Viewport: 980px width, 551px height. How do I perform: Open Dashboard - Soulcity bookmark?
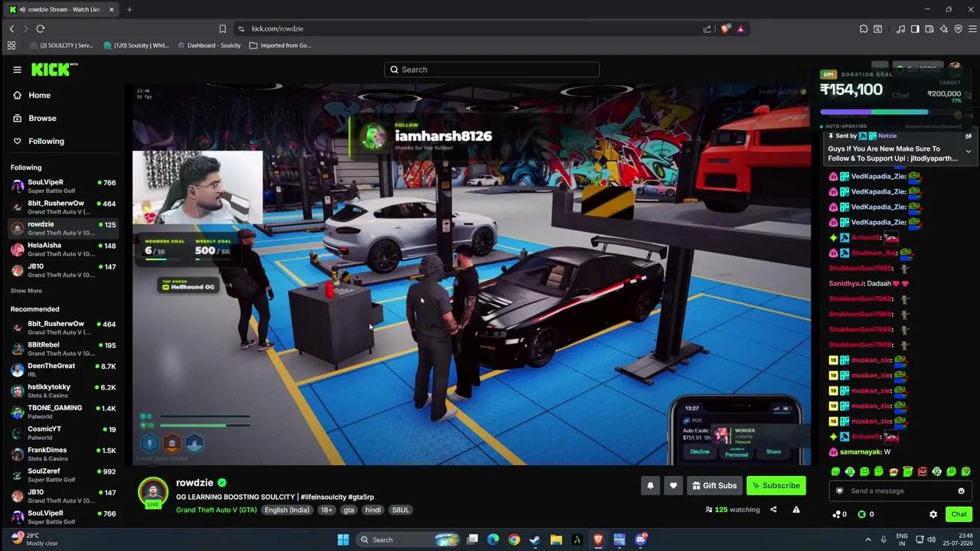coord(209,45)
